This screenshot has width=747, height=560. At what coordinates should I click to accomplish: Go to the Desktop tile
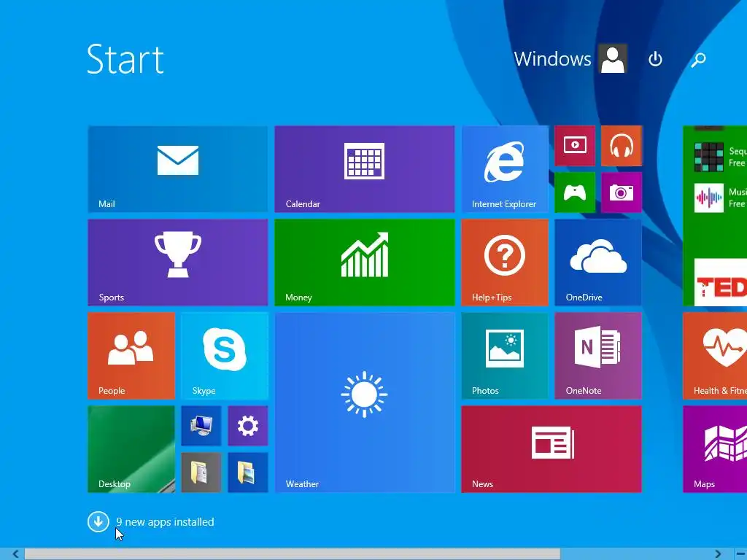(x=131, y=449)
